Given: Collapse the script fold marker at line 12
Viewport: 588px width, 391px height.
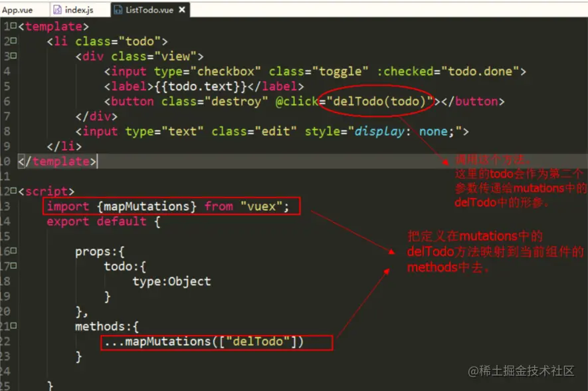Looking at the screenshot, I should point(14,191).
